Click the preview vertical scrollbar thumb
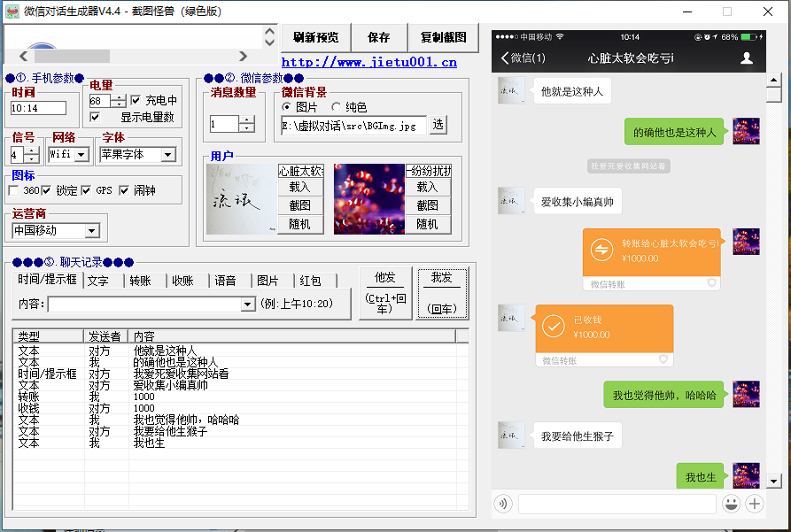 774,95
